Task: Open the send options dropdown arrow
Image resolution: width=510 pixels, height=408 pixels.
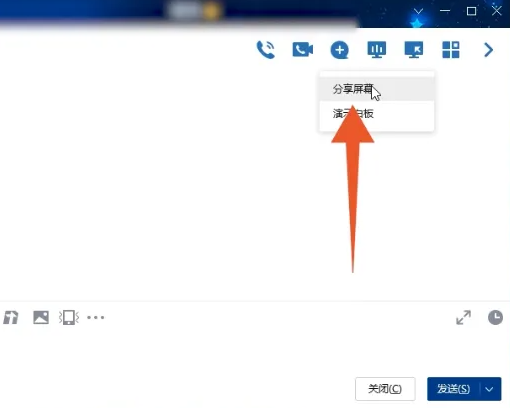Action: point(490,389)
